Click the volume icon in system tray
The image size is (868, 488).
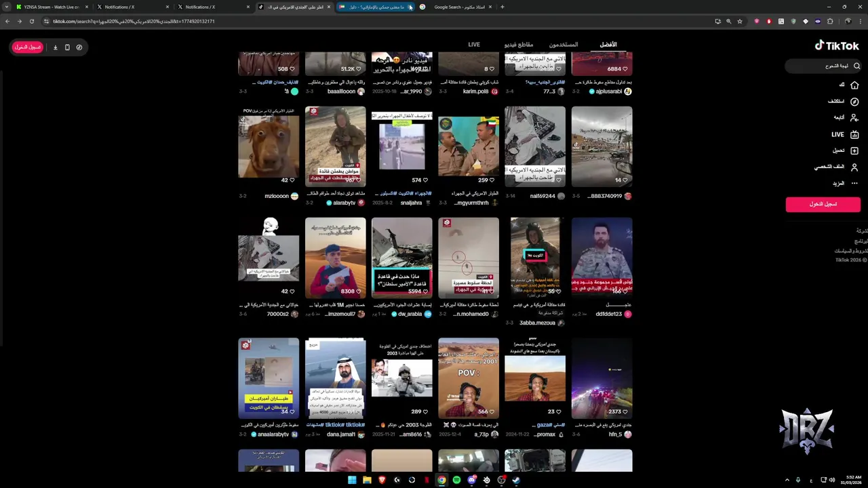click(831, 480)
